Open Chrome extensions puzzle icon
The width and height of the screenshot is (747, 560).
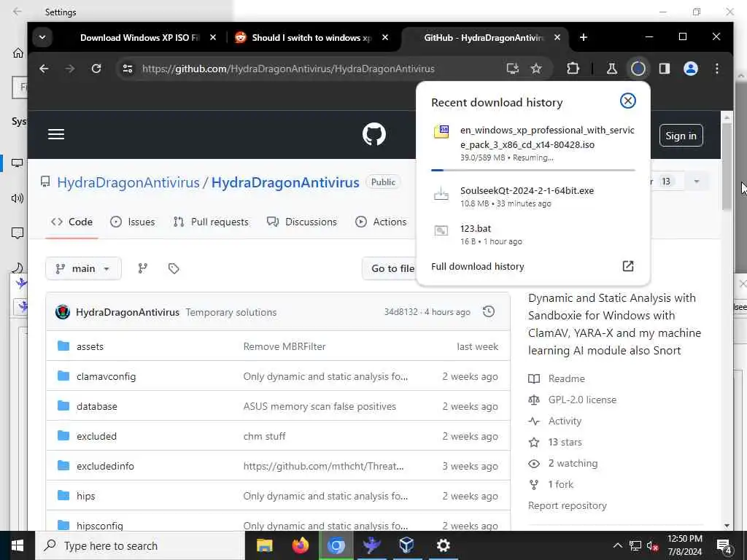(x=573, y=69)
